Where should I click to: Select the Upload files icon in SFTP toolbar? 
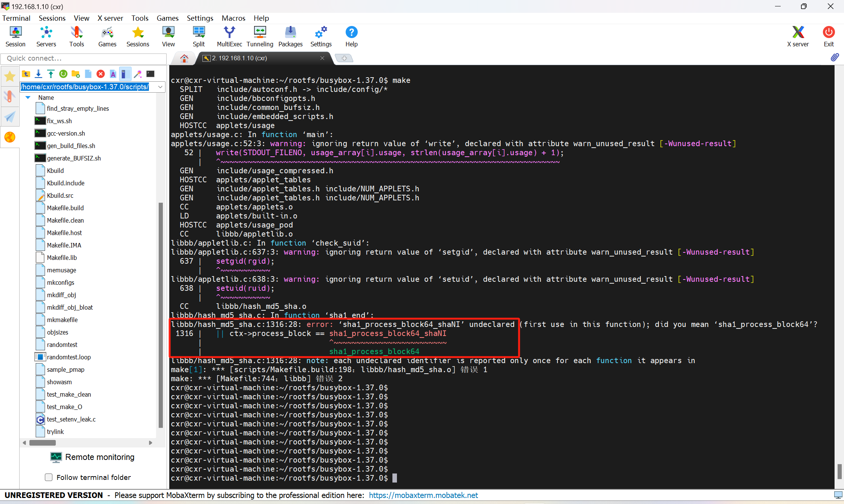[51, 74]
